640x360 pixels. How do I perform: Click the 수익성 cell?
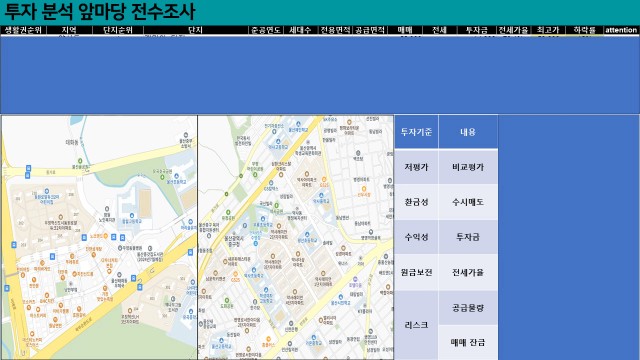point(416,237)
